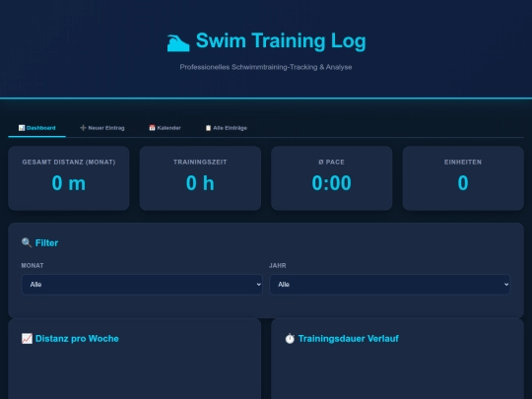This screenshot has width=532, height=399.
Task: Click the swimmer icon beside the title
Action: click(x=178, y=42)
